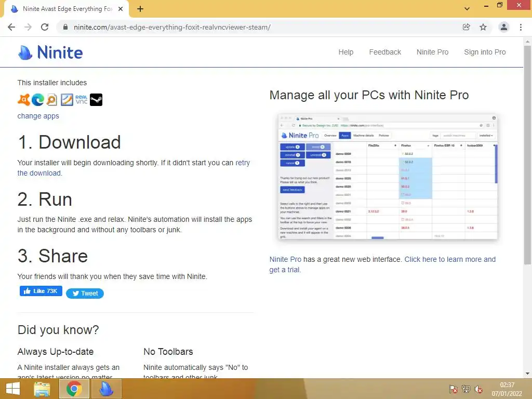Image resolution: width=532 pixels, height=399 pixels.
Task: Open the tab search chevron
Action: pos(467,9)
